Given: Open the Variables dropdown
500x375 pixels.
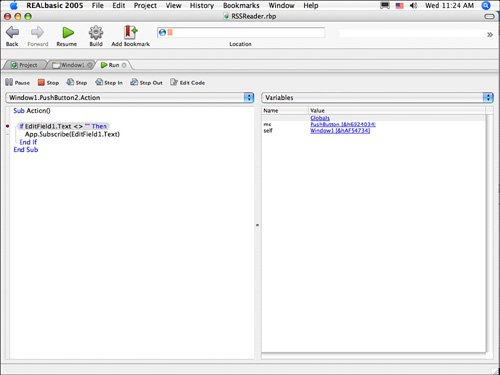Looking at the screenshot, I should pos(377,97).
